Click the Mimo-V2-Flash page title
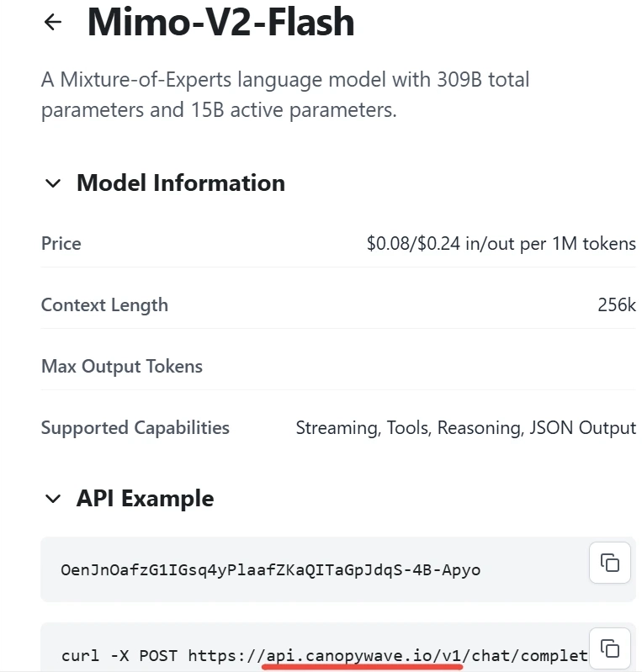The height and width of the screenshot is (672, 642). [220, 23]
